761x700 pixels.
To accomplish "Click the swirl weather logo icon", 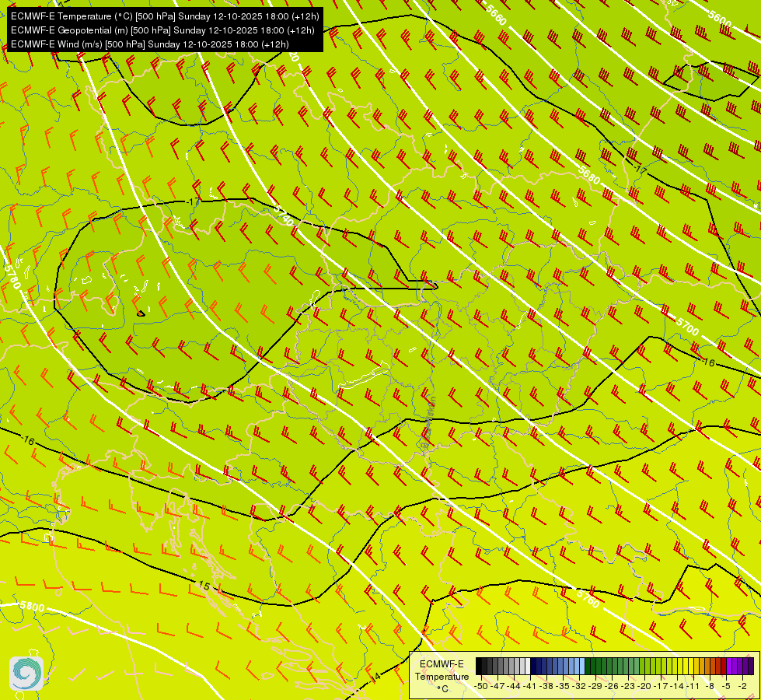I will [x=26, y=673].
